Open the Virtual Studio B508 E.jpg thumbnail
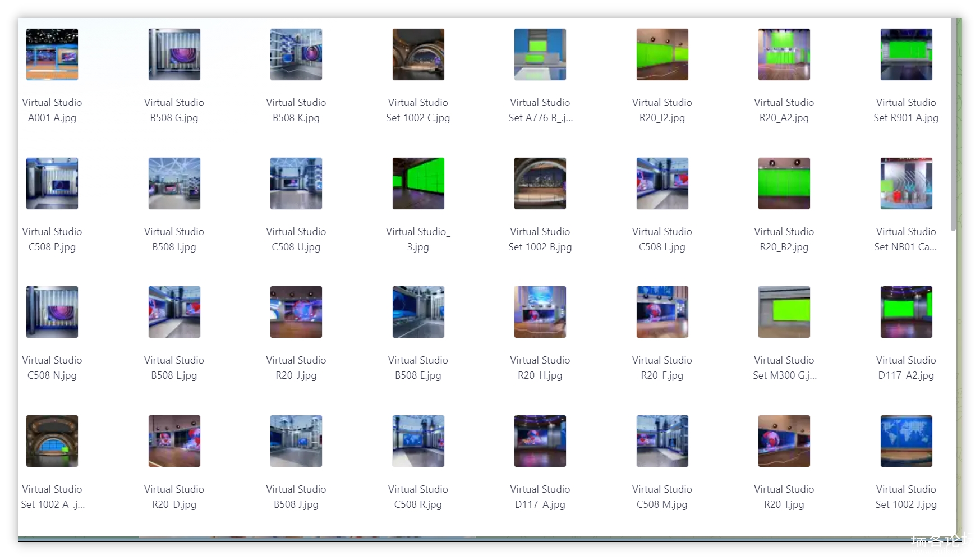This screenshot has width=980, height=560. pos(418,312)
